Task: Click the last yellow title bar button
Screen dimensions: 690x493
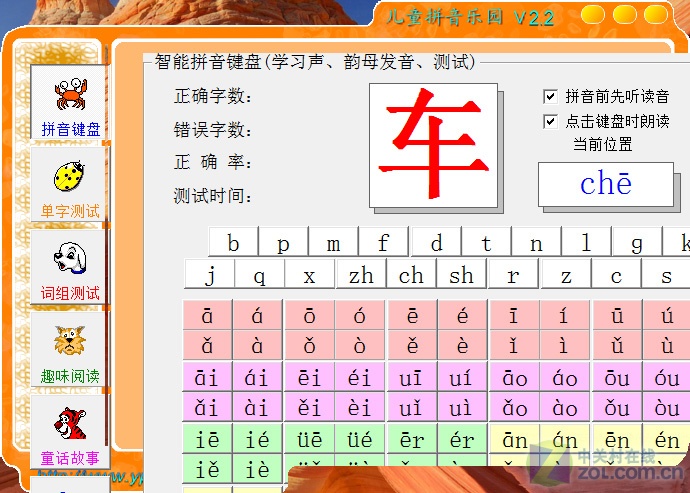Action: pyautogui.click(x=656, y=15)
